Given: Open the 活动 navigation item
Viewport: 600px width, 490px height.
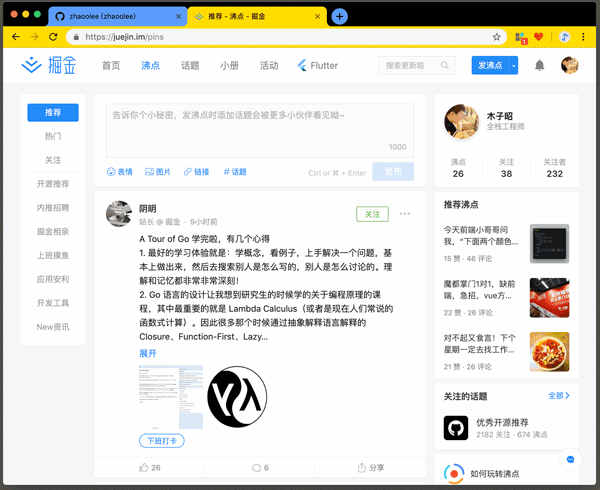Looking at the screenshot, I should pyautogui.click(x=269, y=65).
